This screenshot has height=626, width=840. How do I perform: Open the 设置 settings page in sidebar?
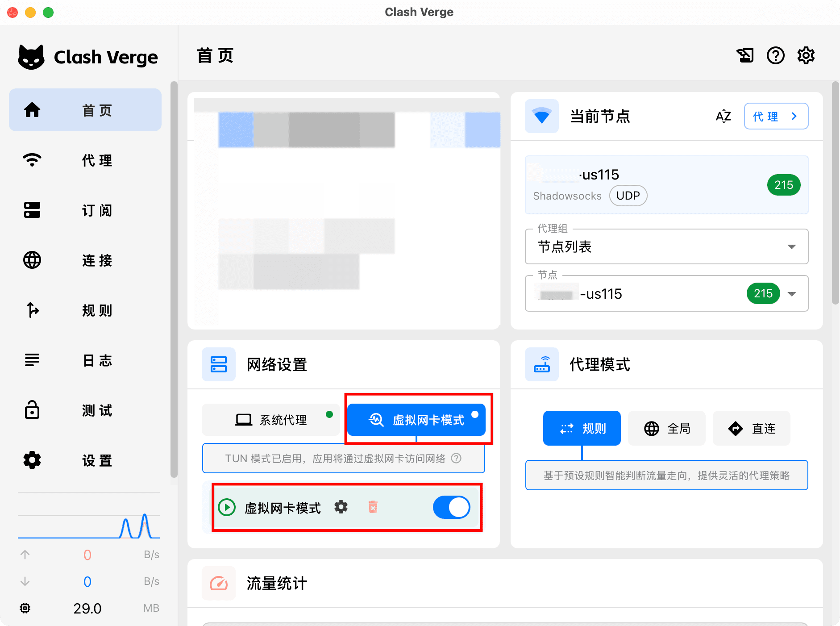(85, 460)
